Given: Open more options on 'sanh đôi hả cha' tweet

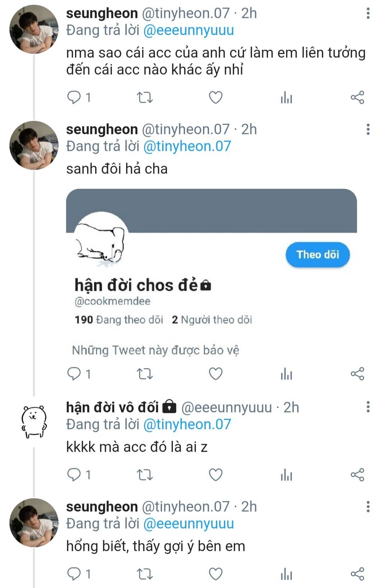Looking at the screenshot, I should coord(368,129).
